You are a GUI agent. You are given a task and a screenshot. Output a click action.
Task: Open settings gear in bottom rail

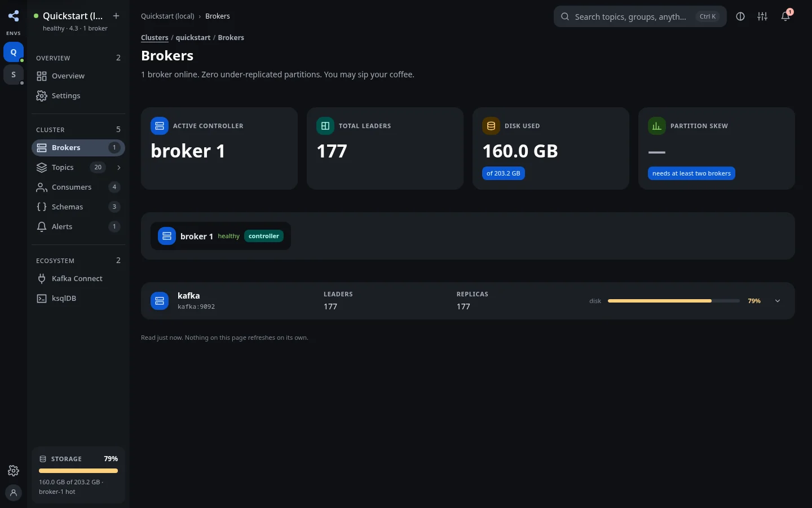pyautogui.click(x=14, y=471)
